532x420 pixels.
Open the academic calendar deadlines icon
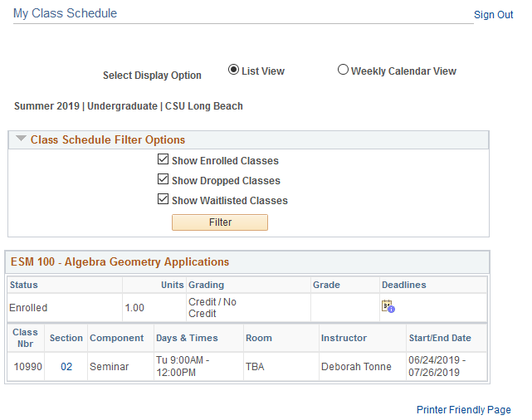[x=388, y=306]
